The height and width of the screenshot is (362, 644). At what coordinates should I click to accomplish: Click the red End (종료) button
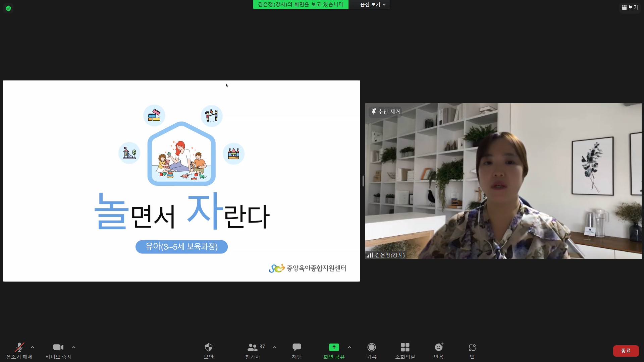coord(626,351)
